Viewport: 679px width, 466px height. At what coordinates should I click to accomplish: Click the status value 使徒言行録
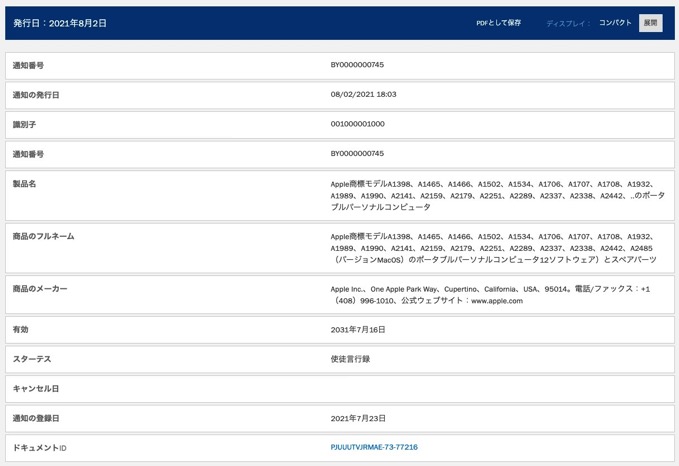click(x=350, y=359)
